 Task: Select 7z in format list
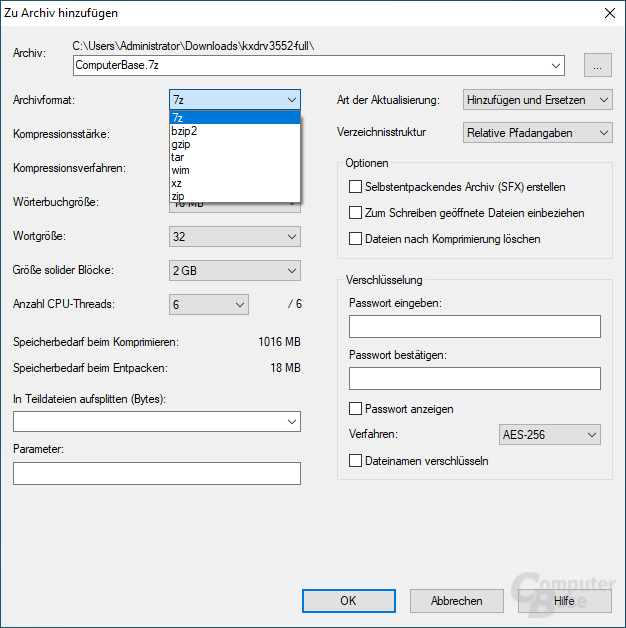(235, 118)
